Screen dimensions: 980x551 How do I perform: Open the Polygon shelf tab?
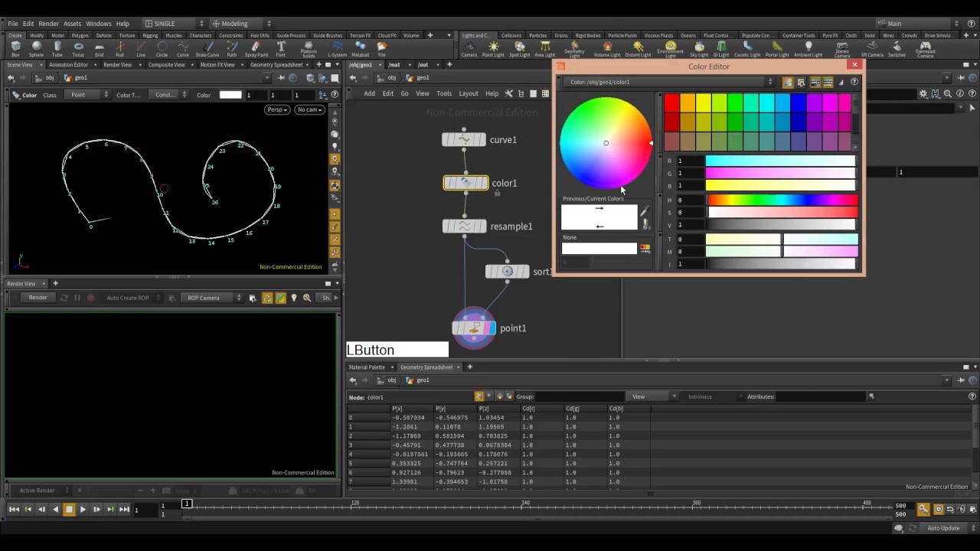80,35
